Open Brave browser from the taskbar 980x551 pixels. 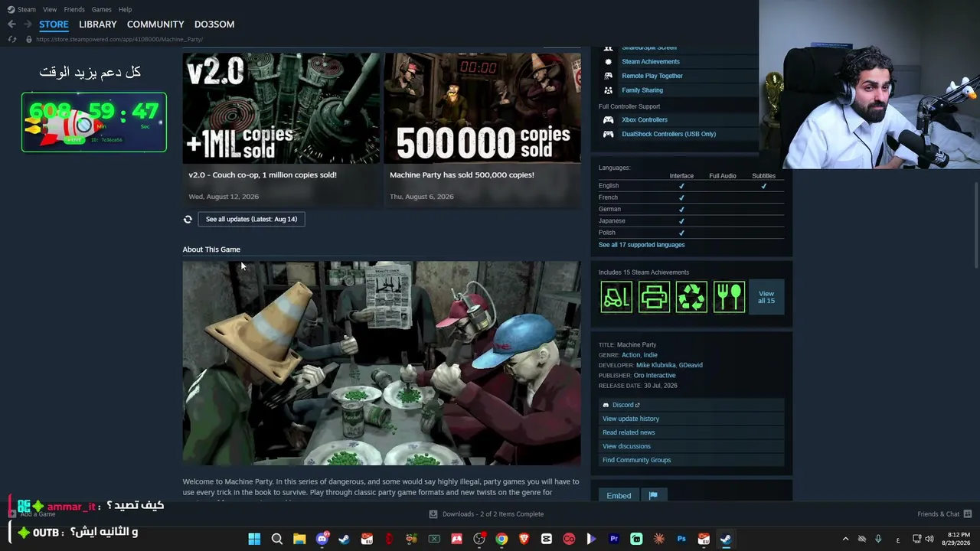point(524,539)
